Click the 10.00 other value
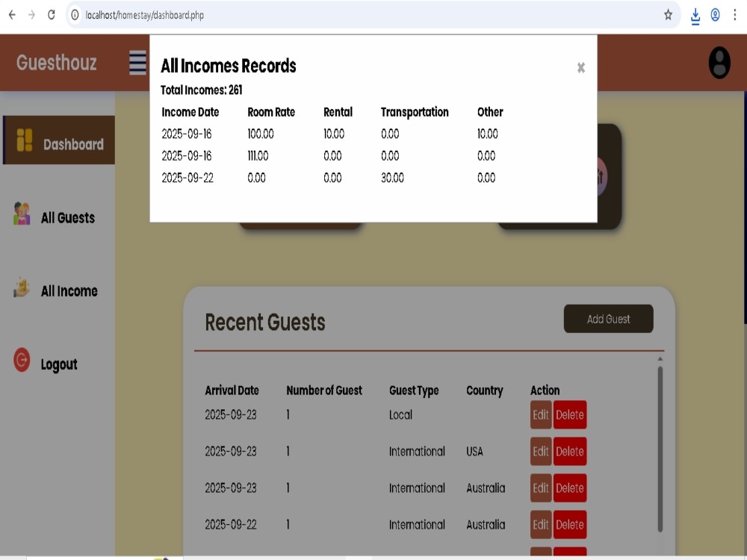 [x=487, y=134]
